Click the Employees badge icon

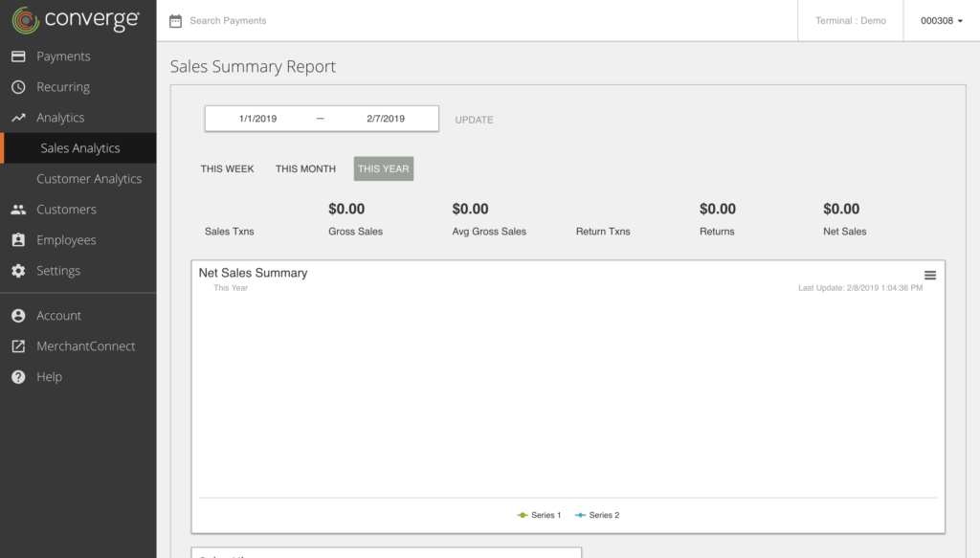(18, 240)
